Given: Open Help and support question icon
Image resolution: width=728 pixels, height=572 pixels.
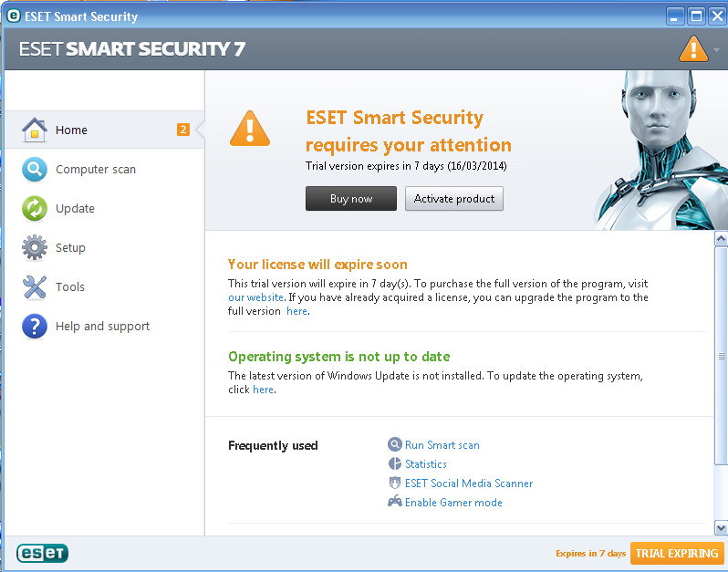Looking at the screenshot, I should pos(35,326).
